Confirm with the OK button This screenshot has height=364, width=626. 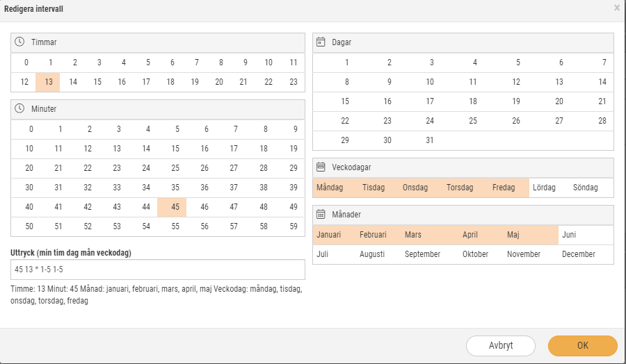pyautogui.click(x=583, y=346)
